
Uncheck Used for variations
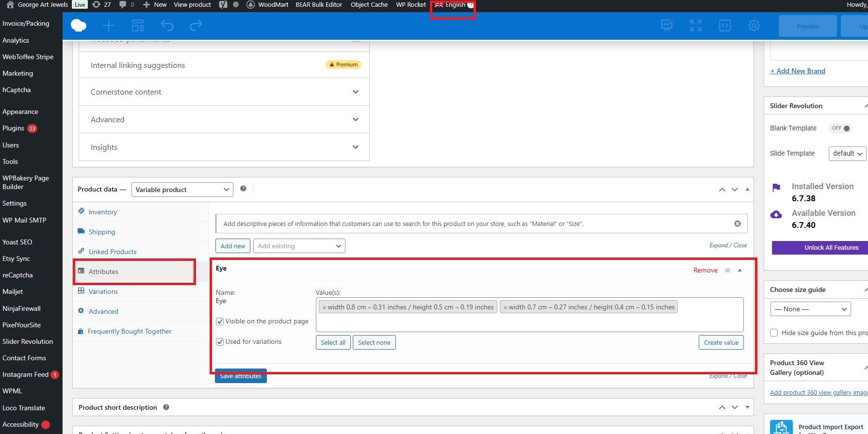coord(220,342)
